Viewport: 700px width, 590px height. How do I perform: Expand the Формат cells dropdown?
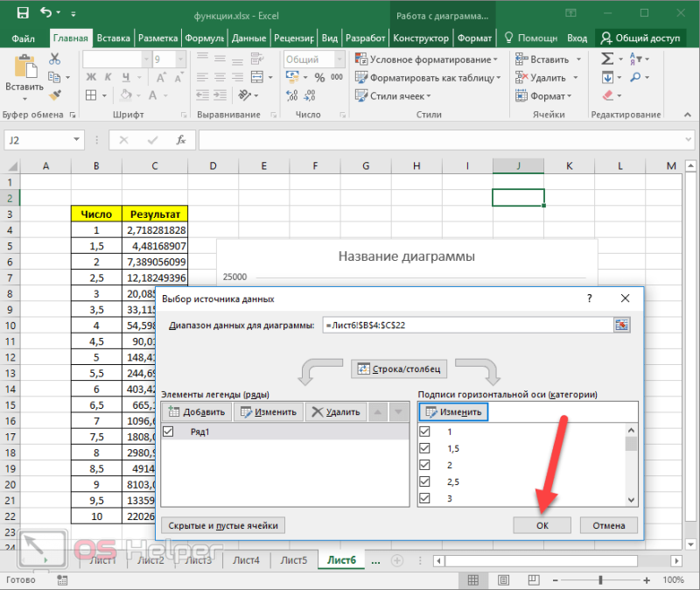tap(570, 96)
